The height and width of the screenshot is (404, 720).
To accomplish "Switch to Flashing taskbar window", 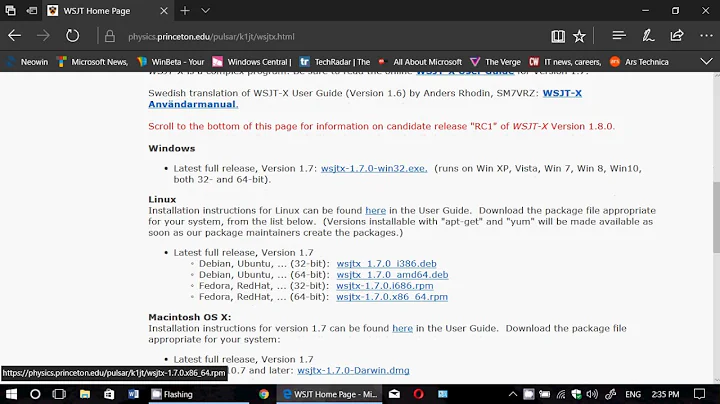I will point(199,394).
